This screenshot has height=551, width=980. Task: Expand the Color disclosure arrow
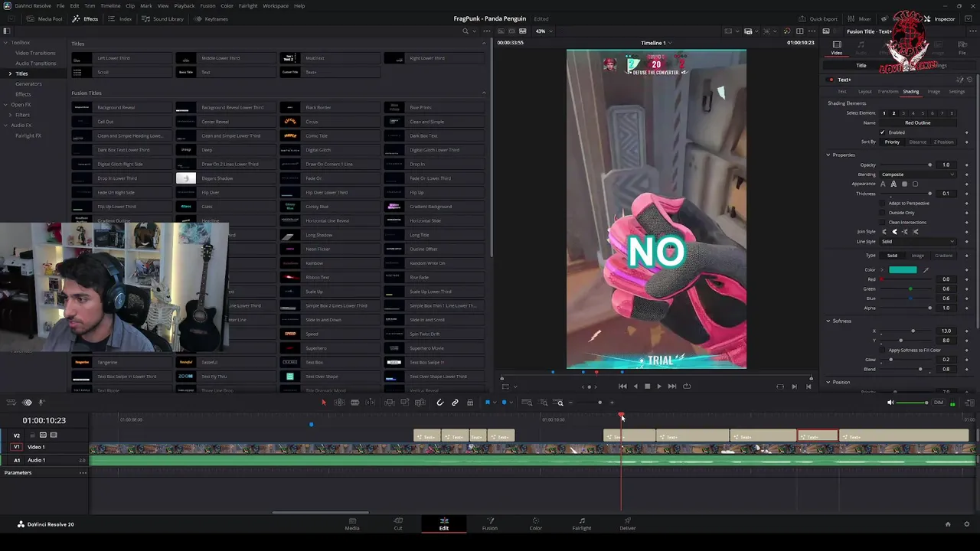coord(881,269)
